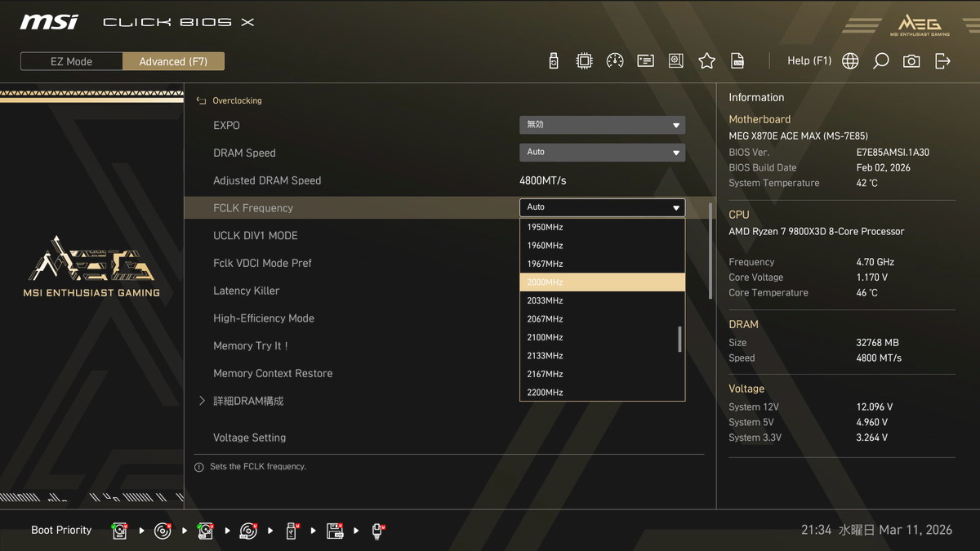Open the M-Flash USB drive icon
The image size is (980, 551).
point(554,61)
